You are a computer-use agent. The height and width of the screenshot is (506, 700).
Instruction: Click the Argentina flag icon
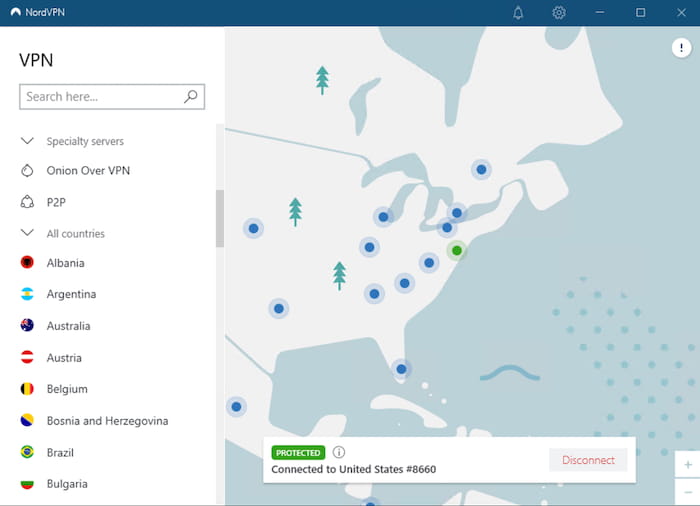[x=27, y=294]
